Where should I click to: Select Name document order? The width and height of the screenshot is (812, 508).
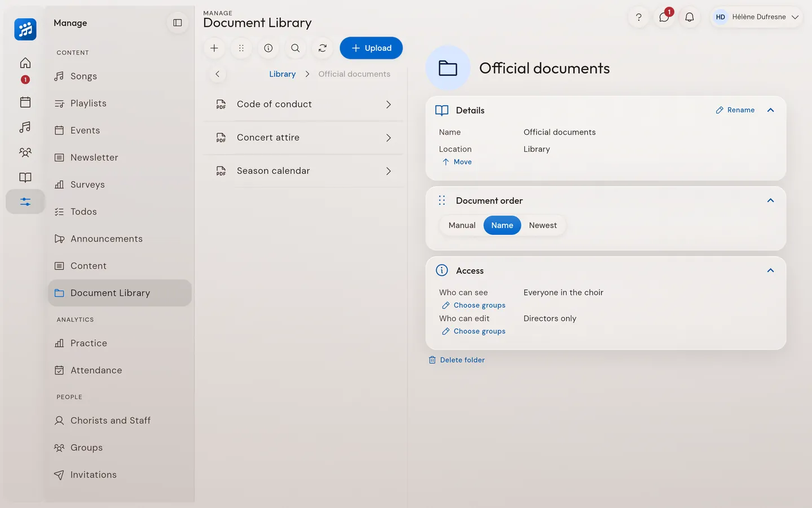[502, 225]
